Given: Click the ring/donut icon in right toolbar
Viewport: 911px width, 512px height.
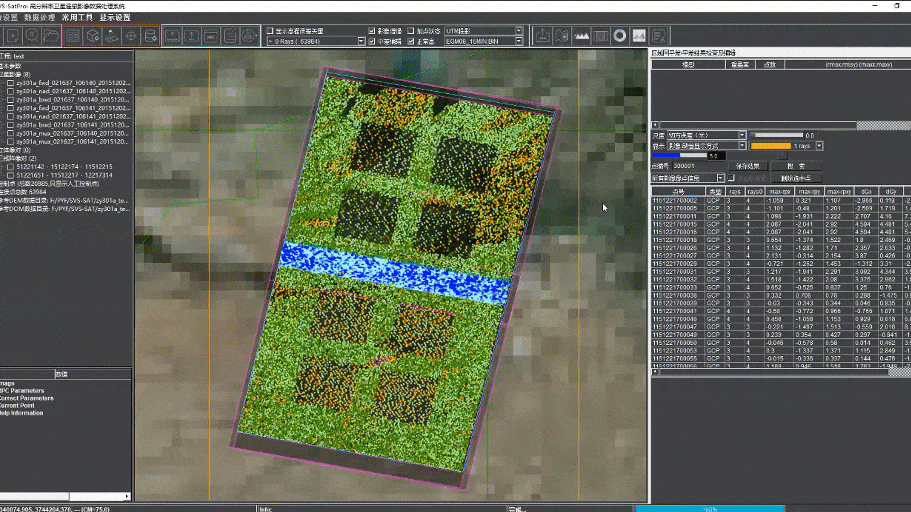Looking at the screenshot, I should [620, 36].
